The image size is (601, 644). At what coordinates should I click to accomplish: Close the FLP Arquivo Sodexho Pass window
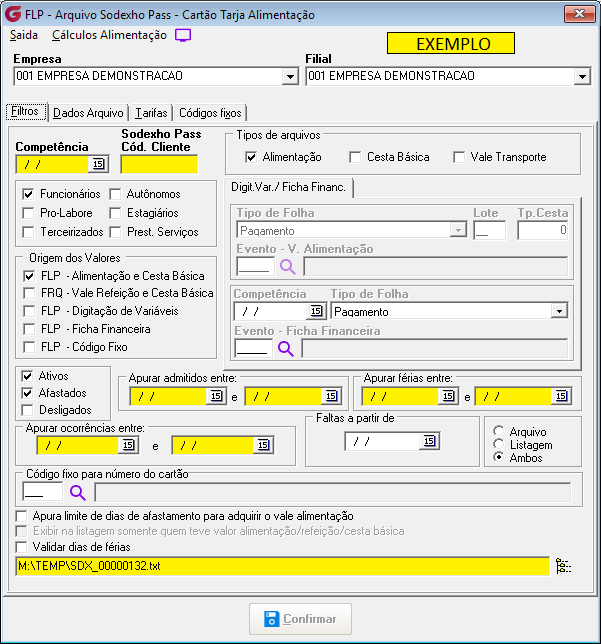[580, 14]
